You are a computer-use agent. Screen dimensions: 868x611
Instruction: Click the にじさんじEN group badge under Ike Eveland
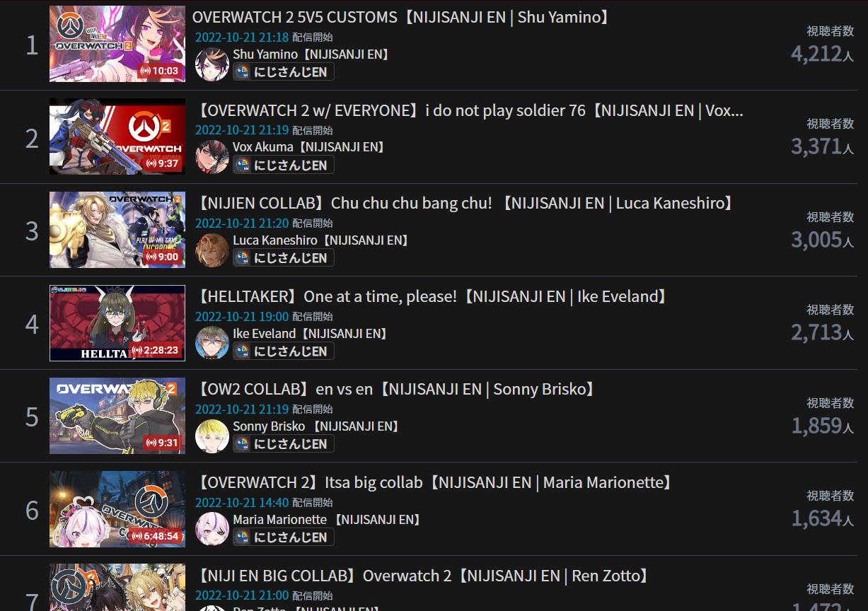pyautogui.click(x=284, y=351)
